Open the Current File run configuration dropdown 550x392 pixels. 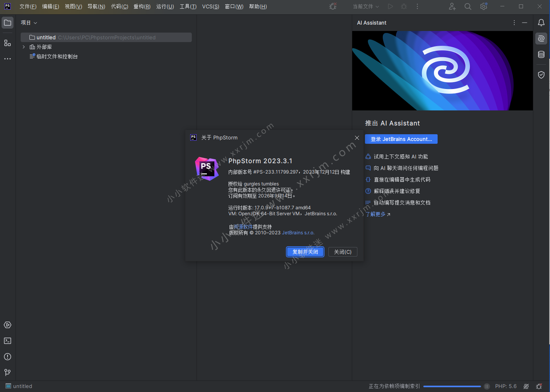366,6
